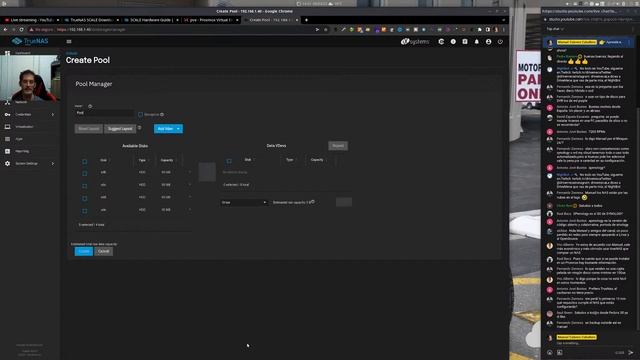Viewport: 640px width, 360px height.
Task: Expand the Credentials sidebar chevron
Action: 53,115
